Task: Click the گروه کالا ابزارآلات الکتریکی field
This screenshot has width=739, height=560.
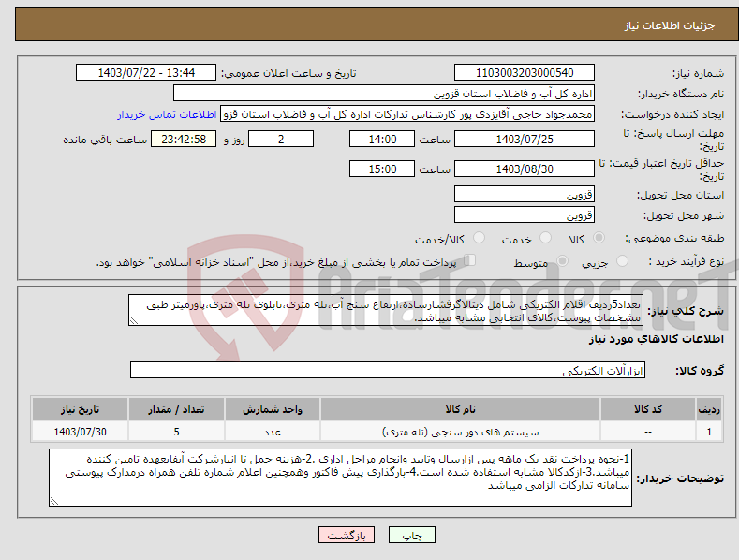Action: 388,371
